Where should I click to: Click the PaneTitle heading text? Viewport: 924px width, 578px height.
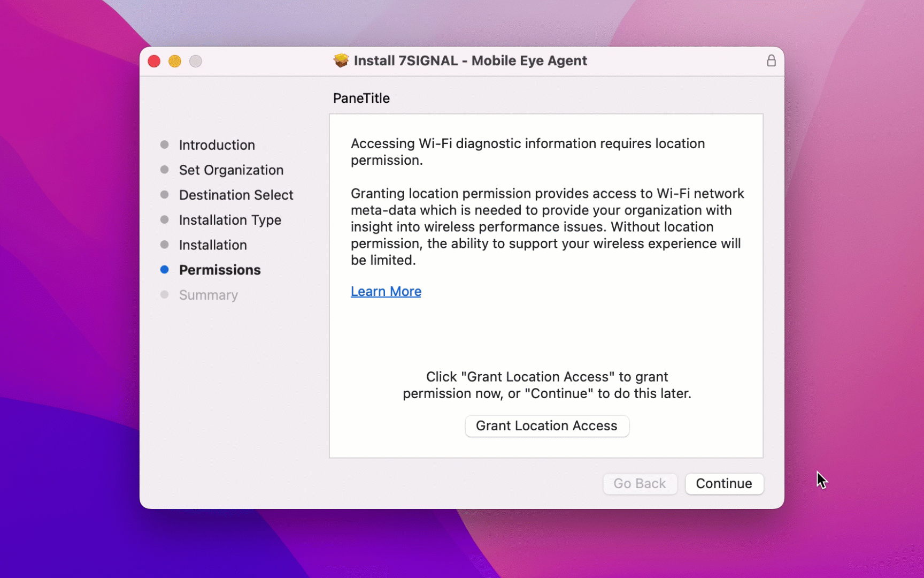[361, 98]
